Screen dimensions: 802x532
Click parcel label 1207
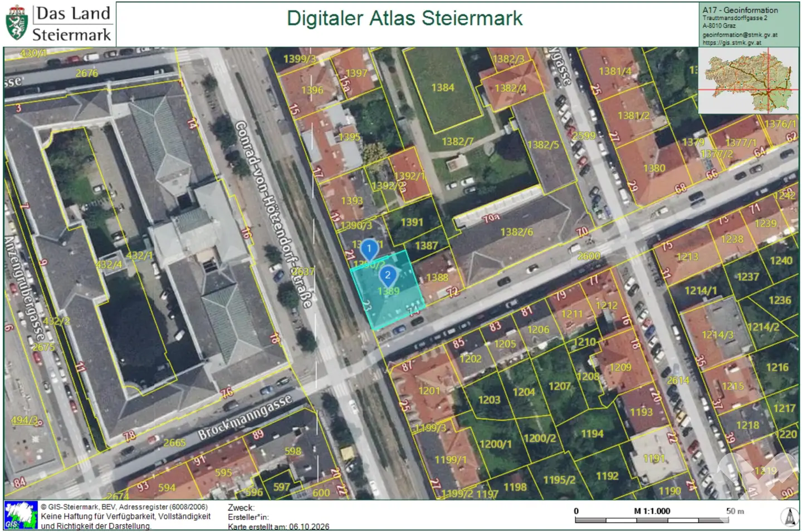[559, 386]
